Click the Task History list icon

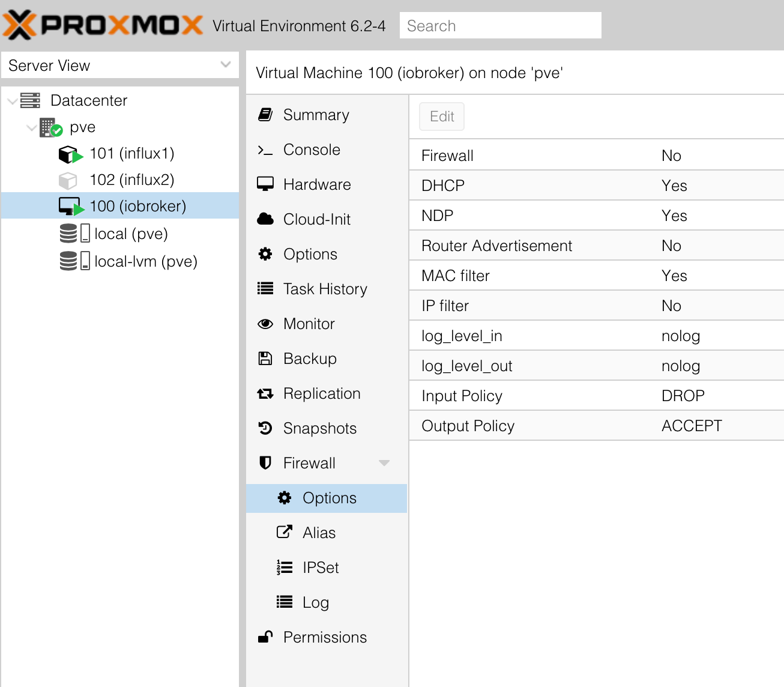pos(265,288)
